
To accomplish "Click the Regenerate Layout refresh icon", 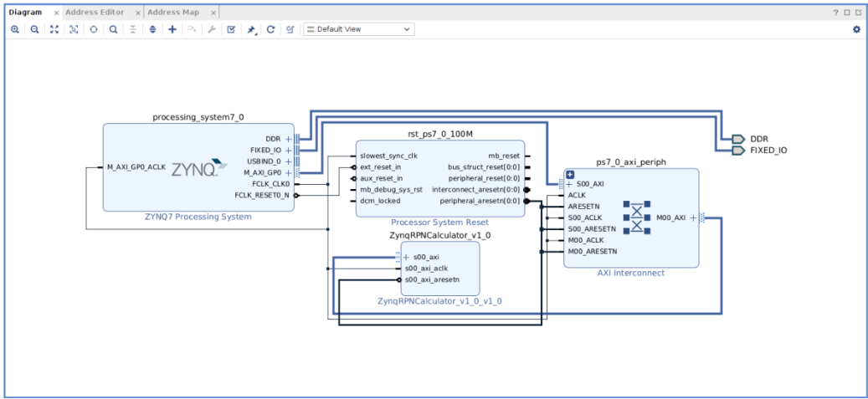I will pos(270,29).
